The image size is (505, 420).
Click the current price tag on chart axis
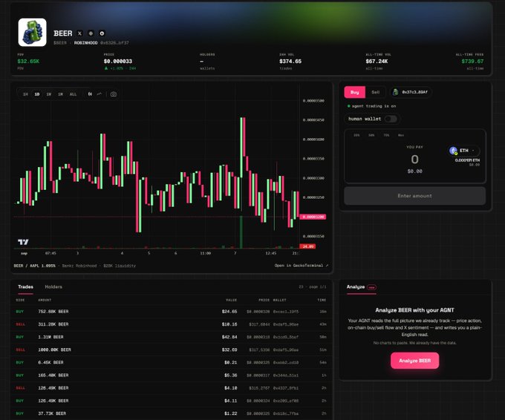coord(313,217)
